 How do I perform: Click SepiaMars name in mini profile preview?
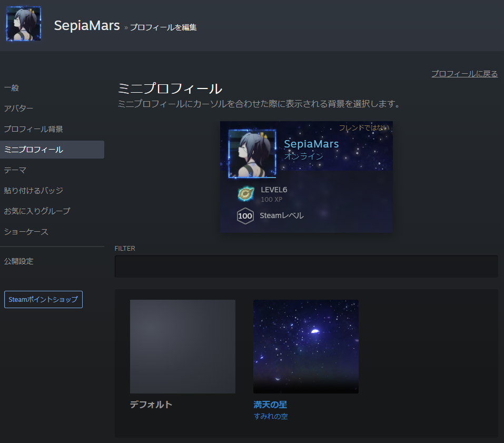(311, 144)
